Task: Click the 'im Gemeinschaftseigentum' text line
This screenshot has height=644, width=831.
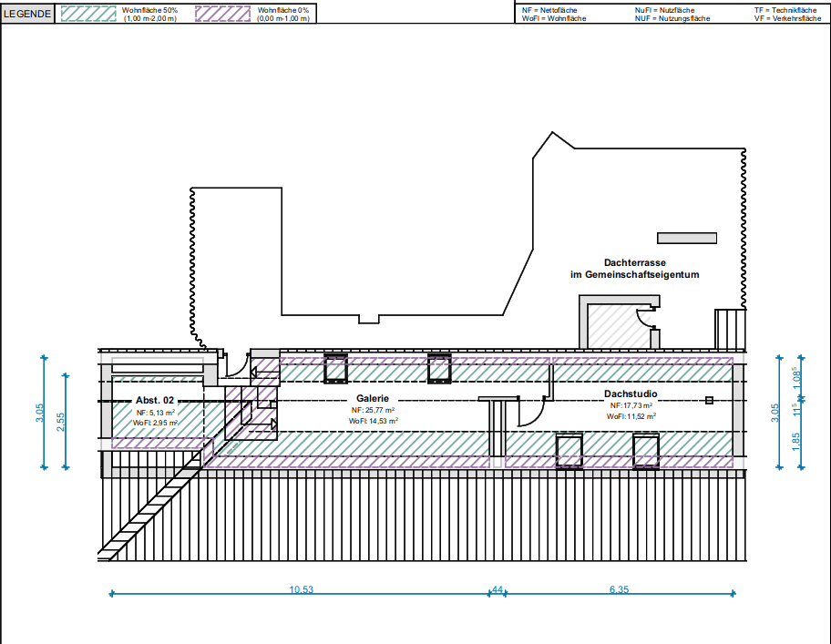Action: (635, 274)
